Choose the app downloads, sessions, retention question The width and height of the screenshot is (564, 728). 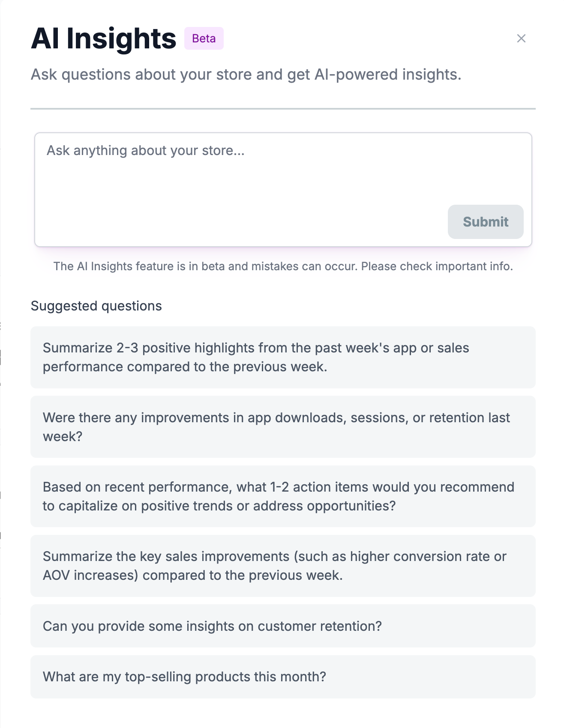(x=283, y=427)
